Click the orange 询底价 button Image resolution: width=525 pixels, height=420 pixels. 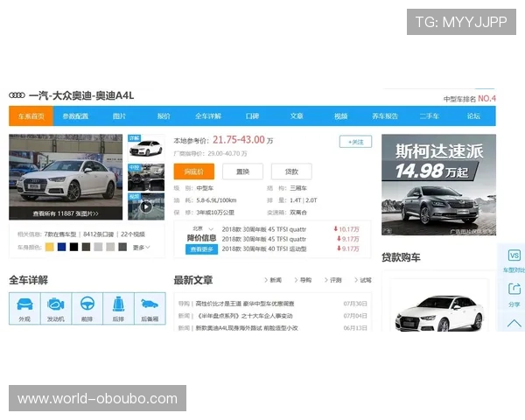193,171
